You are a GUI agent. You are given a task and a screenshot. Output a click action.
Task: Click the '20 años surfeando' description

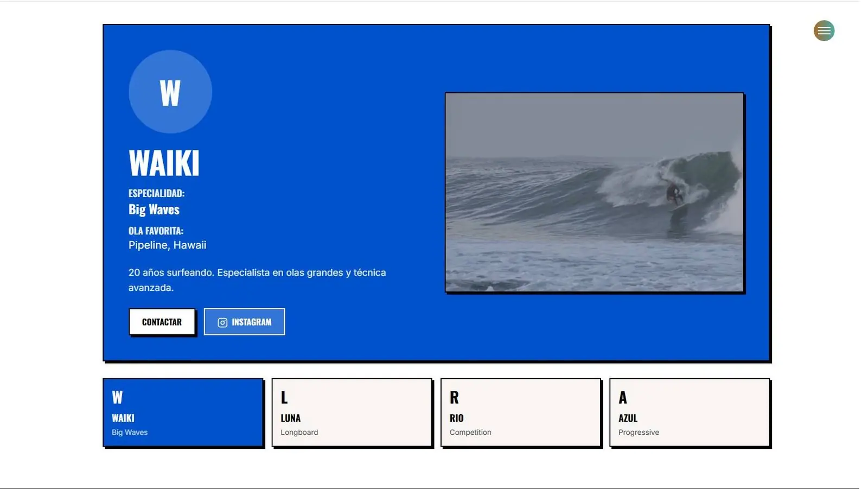(x=257, y=280)
